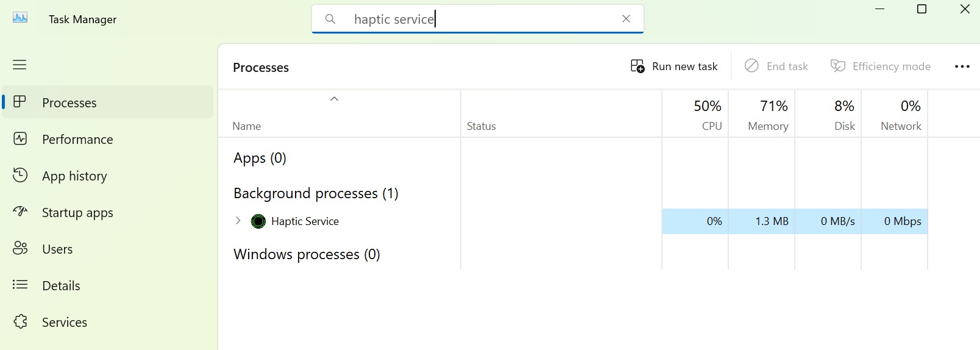Click the 0 MB/s disk cell
980x350 pixels.
(x=828, y=221)
